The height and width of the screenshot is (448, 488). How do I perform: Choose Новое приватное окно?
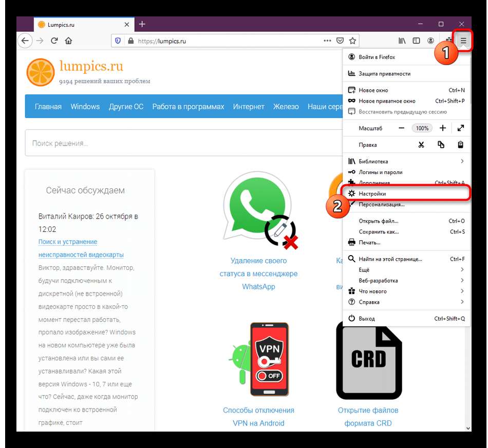coord(406,101)
